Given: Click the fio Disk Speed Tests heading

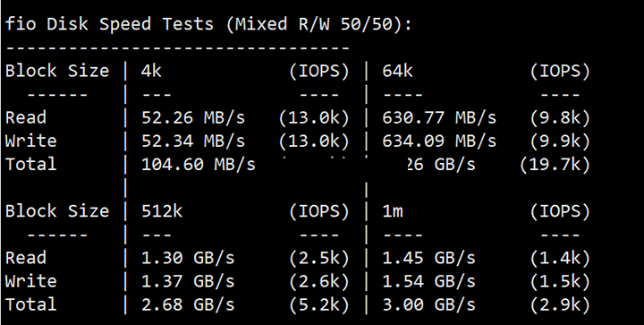Looking at the screenshot, I should point(208,24).
